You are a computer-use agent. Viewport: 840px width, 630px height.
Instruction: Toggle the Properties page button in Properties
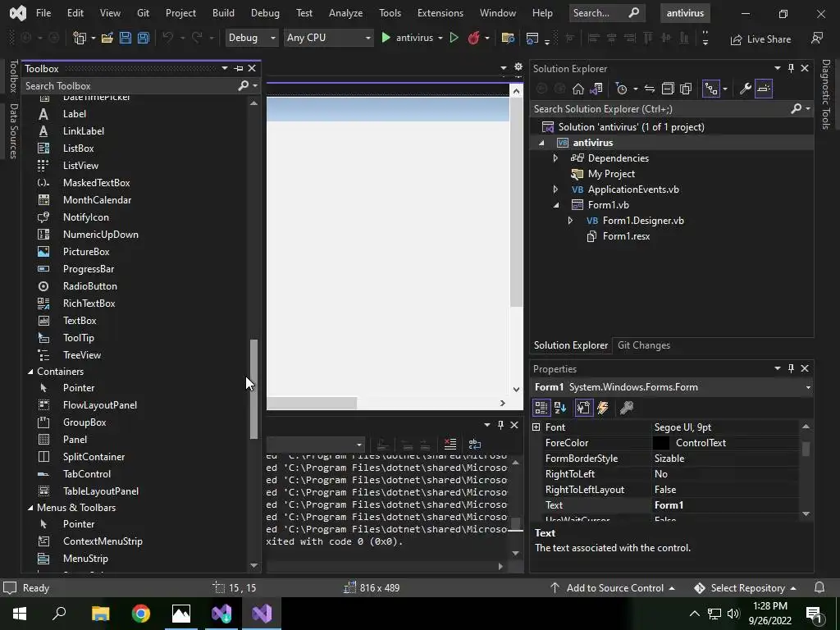tap(583, 409)
